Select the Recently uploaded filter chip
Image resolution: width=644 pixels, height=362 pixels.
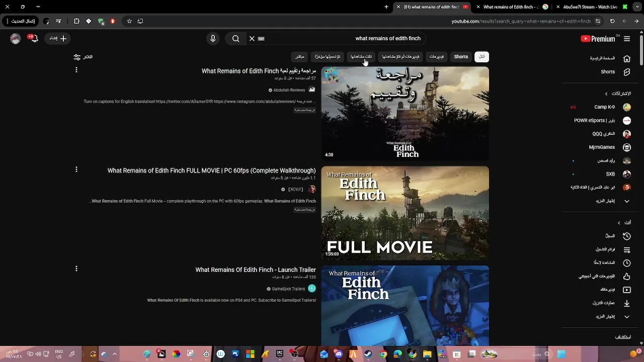click(328, 57)
